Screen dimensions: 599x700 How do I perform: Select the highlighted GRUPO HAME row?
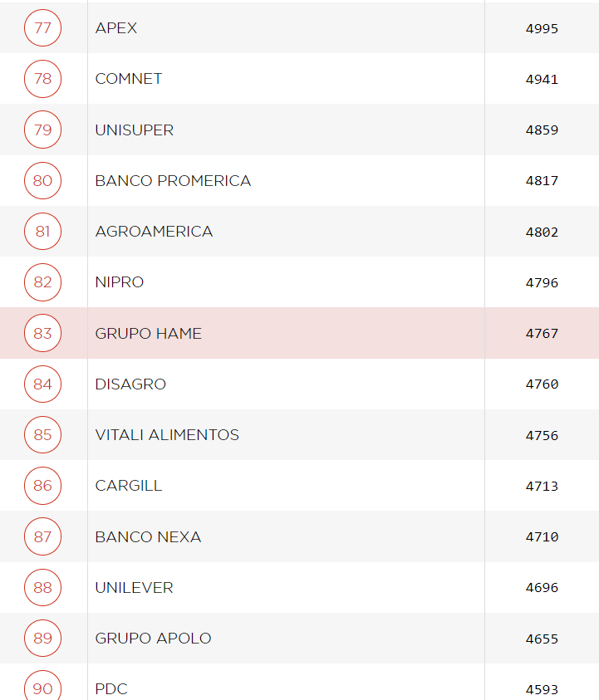[149, 334]
